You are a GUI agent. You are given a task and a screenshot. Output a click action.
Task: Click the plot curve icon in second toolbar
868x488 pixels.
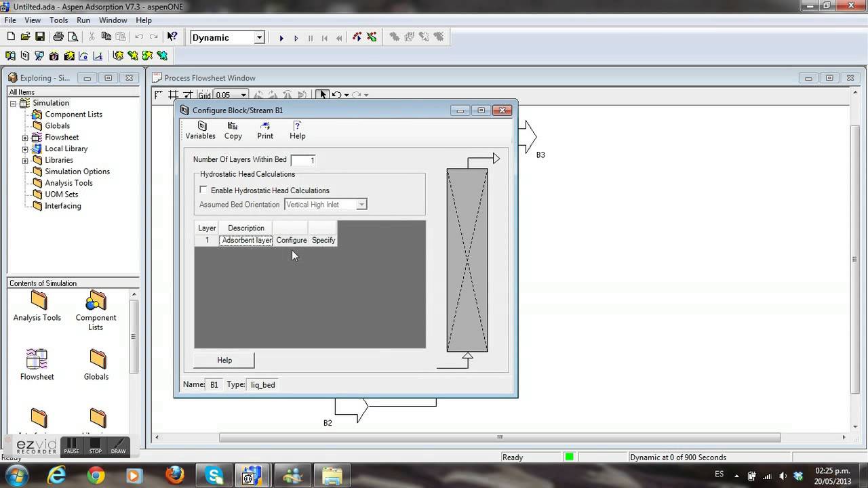pyautogui.click(x=83, y=56)
